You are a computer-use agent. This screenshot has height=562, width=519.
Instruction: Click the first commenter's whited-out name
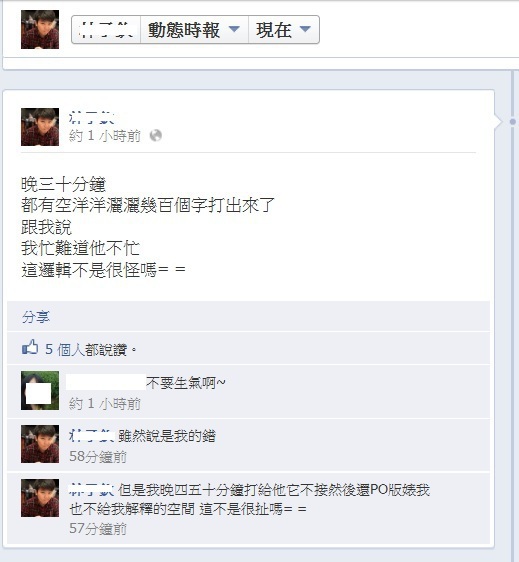click(106, 382)
